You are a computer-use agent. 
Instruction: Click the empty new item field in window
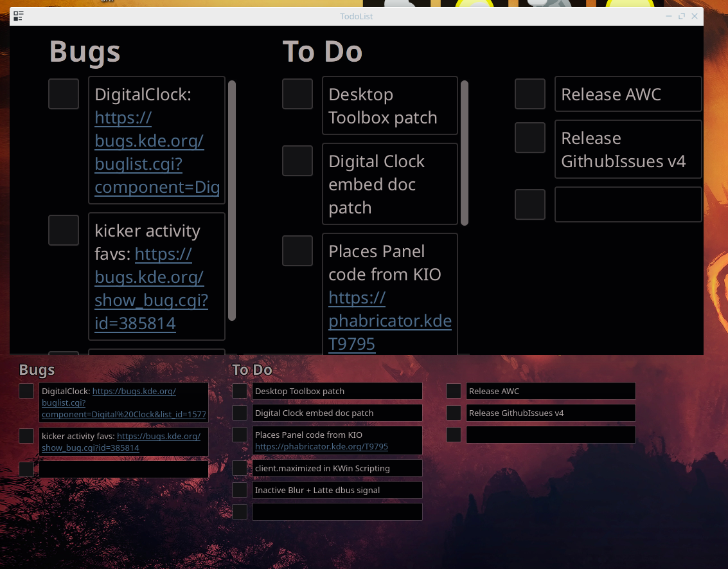(x=628, y=204)
